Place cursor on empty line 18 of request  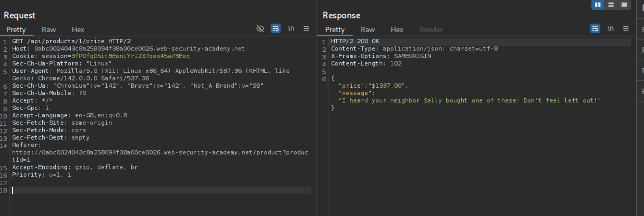pos(161,191)
